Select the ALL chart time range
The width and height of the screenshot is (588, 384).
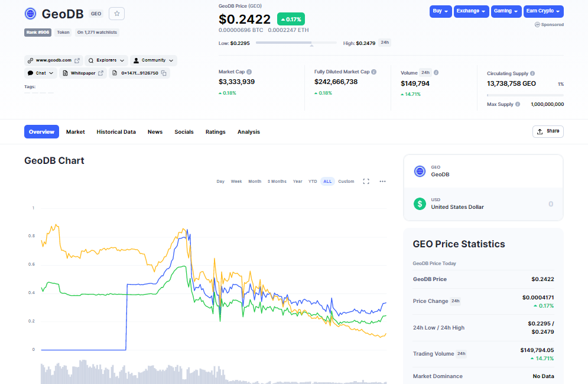327,181
